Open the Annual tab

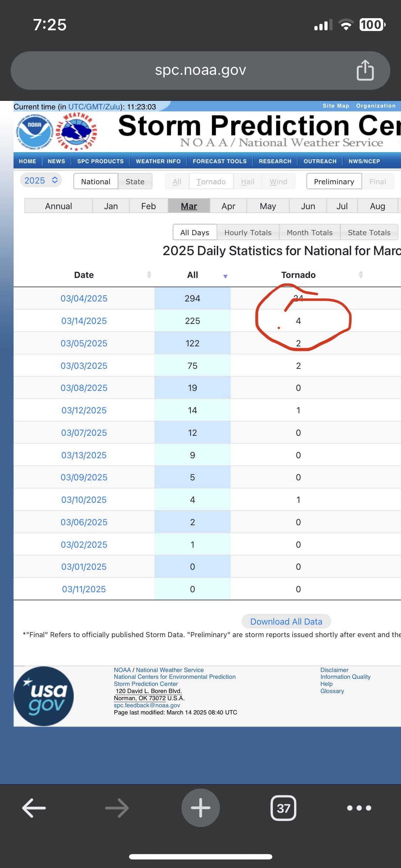pos(58,206)
